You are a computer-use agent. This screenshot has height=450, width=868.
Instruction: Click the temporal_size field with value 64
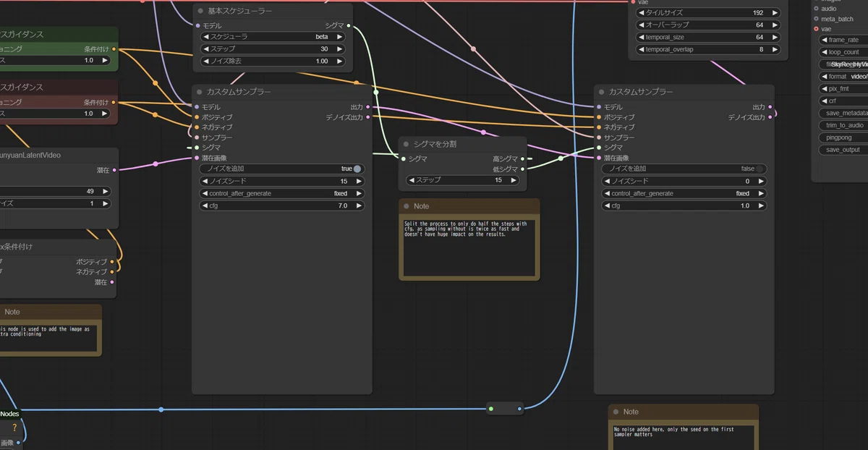(707, 38)
